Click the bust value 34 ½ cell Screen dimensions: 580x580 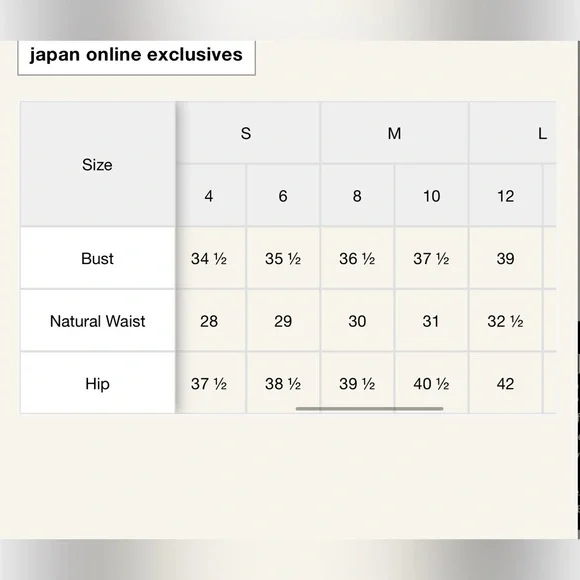[209, 258]
